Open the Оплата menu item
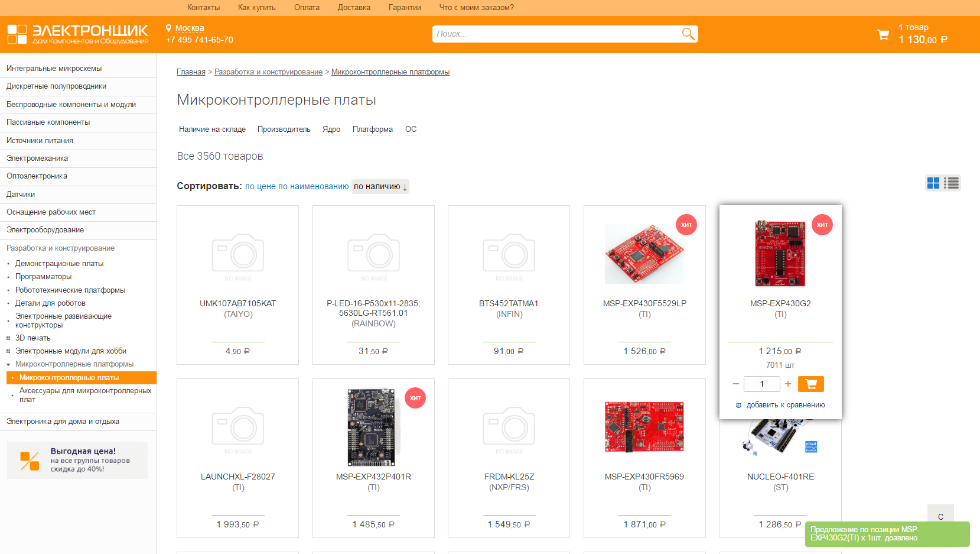 pos(307,8)
